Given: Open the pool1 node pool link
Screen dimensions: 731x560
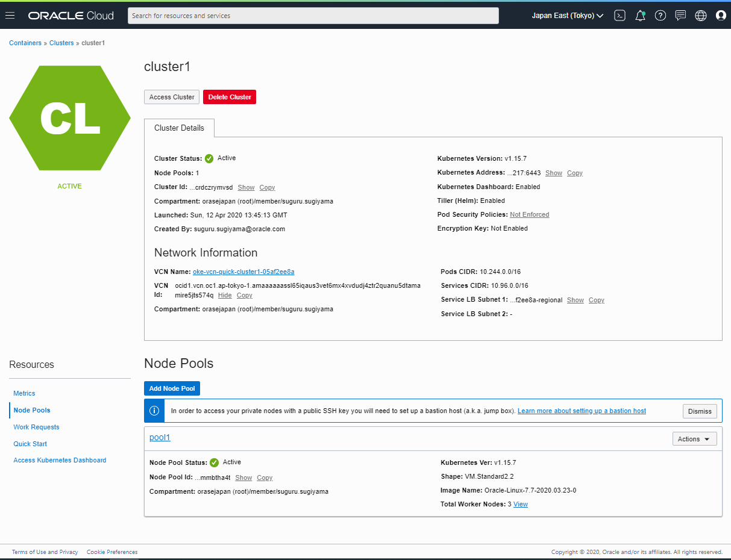Looking at the screenshot, I should pyautogui.click(x=160, y=437).
